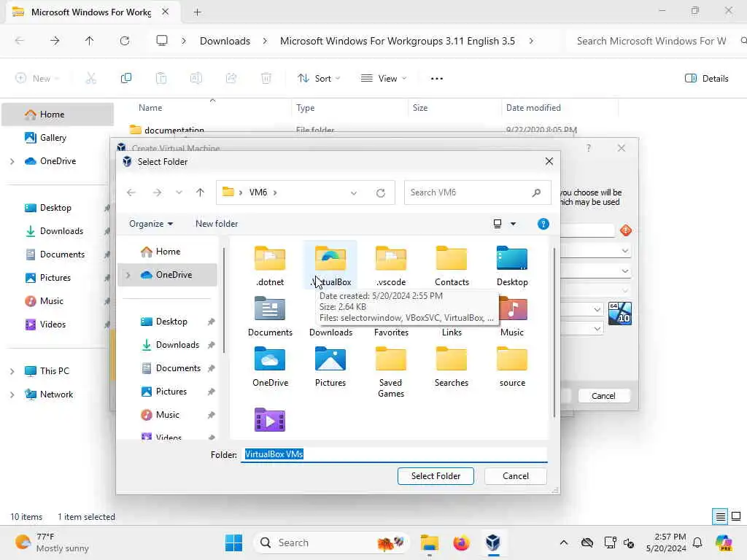Cancel the Create Virtual Machine dialog
The image size is (747, 560).
tap(603, 396)
